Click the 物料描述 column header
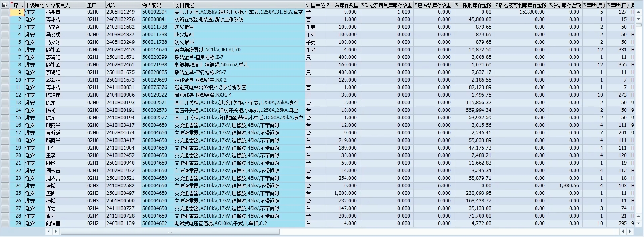 pyautogui.click(x=239, y=5)
